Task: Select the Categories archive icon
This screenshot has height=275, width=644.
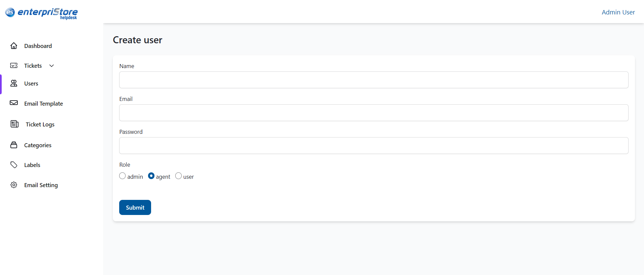Action: [x=13, y=145]
